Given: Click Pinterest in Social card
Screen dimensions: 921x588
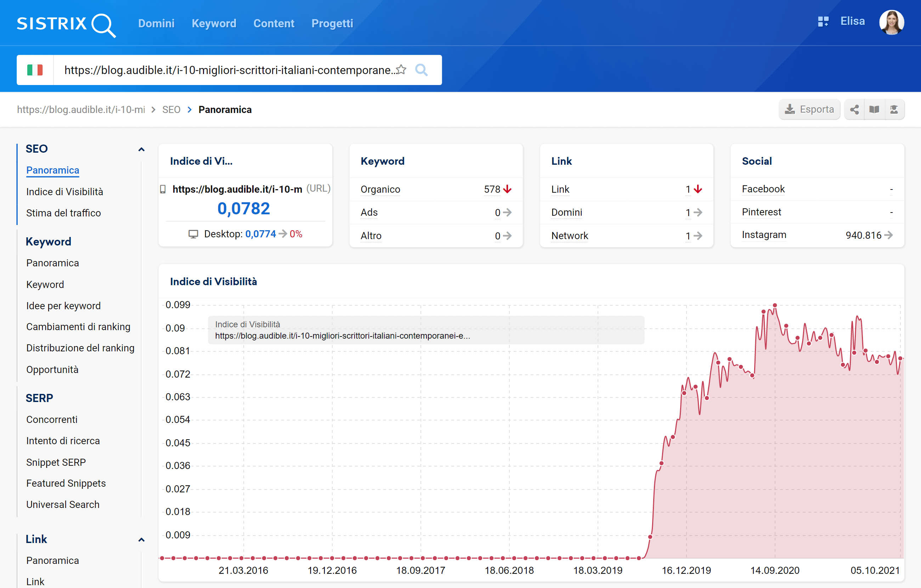Looking at the screenshot, I should tap(762, 212).
